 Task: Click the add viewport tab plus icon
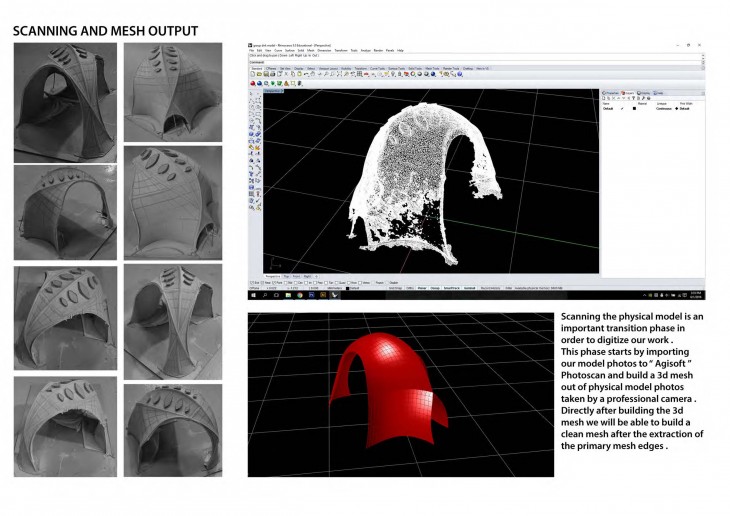pos(317,276)
